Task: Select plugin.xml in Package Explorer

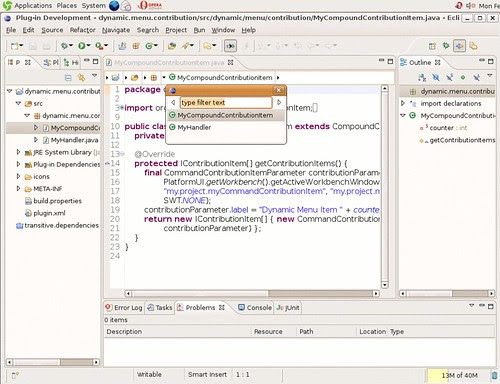Action: 46,213
